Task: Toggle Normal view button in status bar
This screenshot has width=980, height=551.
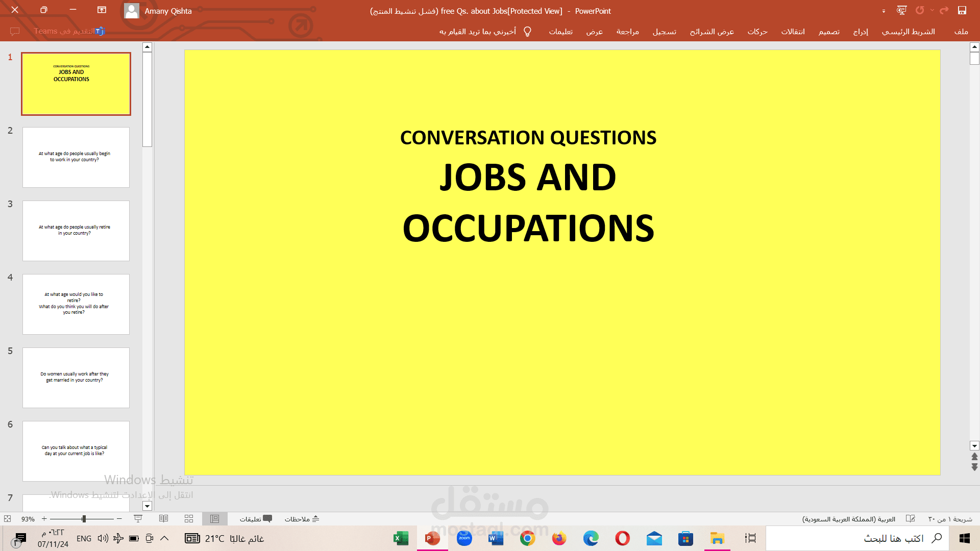Action: [x=214, y=519]
